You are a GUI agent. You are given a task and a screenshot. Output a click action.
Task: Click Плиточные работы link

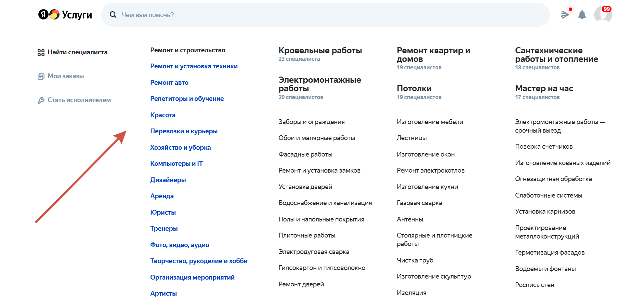[x=307, y=235]
